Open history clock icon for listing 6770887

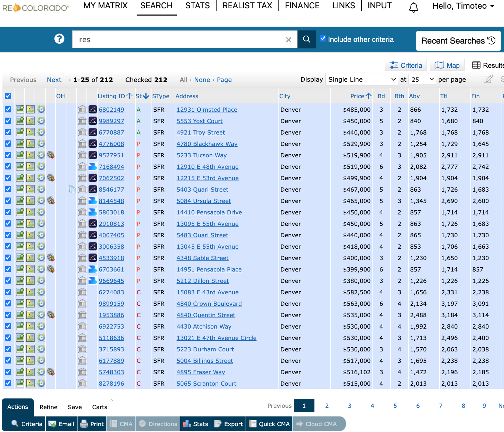41,132
